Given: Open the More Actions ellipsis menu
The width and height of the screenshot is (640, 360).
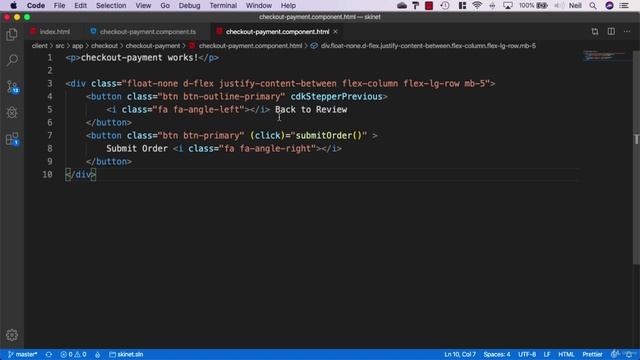Looking at the screenshot, I should (x=627, y=32).
